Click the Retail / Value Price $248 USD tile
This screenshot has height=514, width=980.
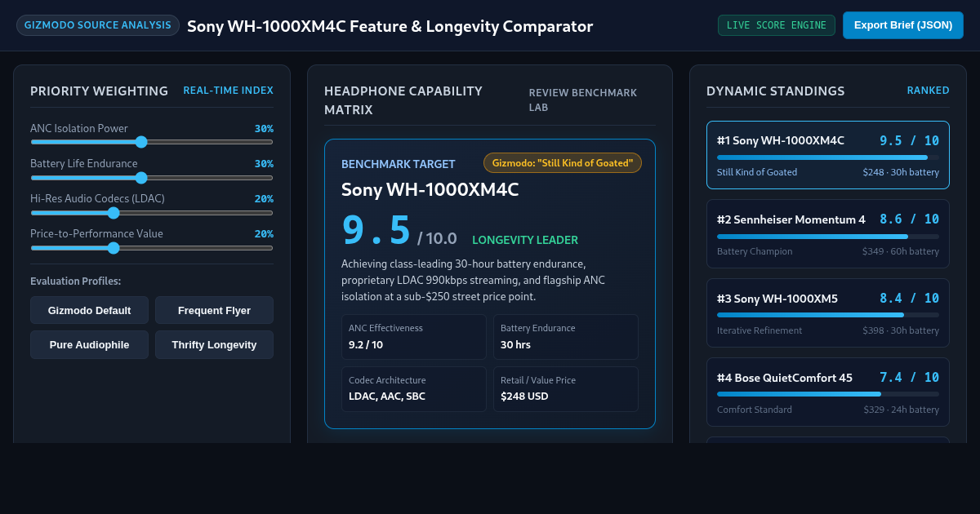coord(566,389)
